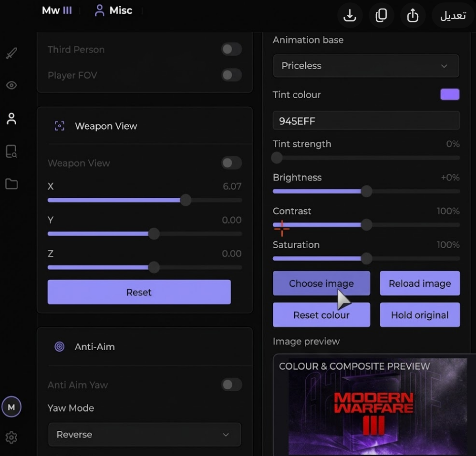Click the Contrast slider handle

(367, 225)
